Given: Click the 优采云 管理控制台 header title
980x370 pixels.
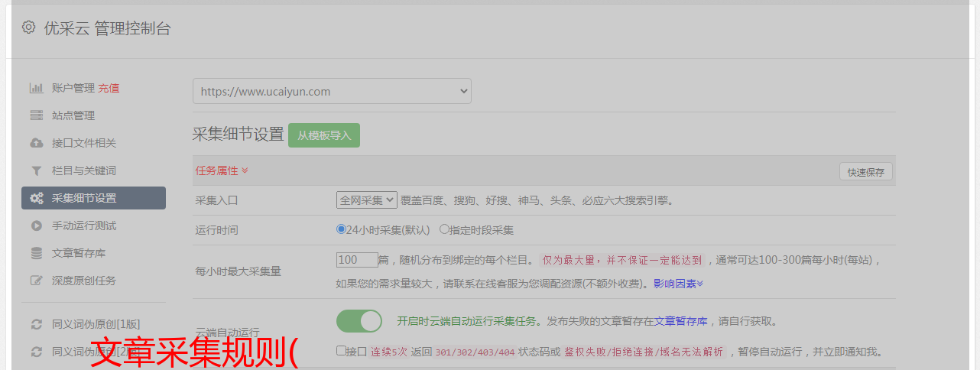Looking at the screenshot, I should point(108,28).
